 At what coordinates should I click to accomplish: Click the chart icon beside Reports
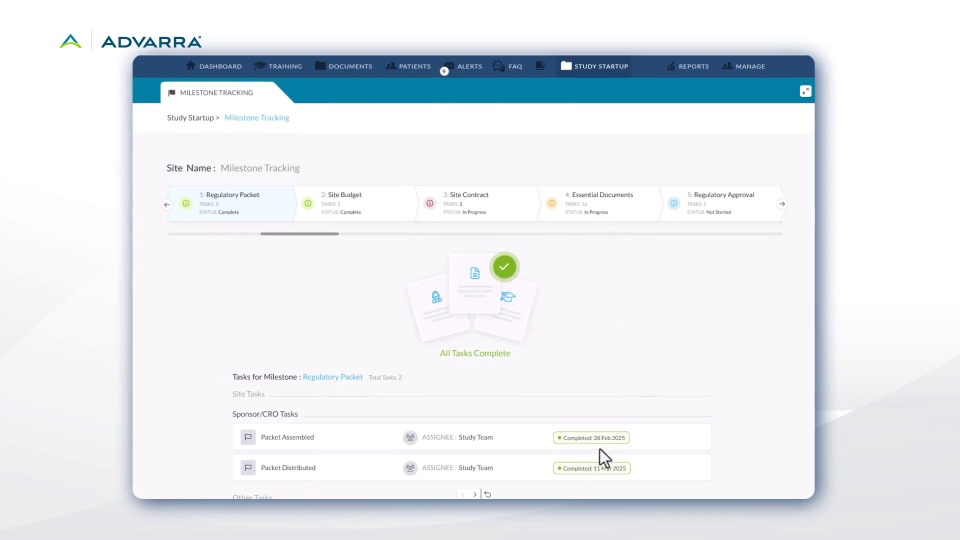point(671,66)
